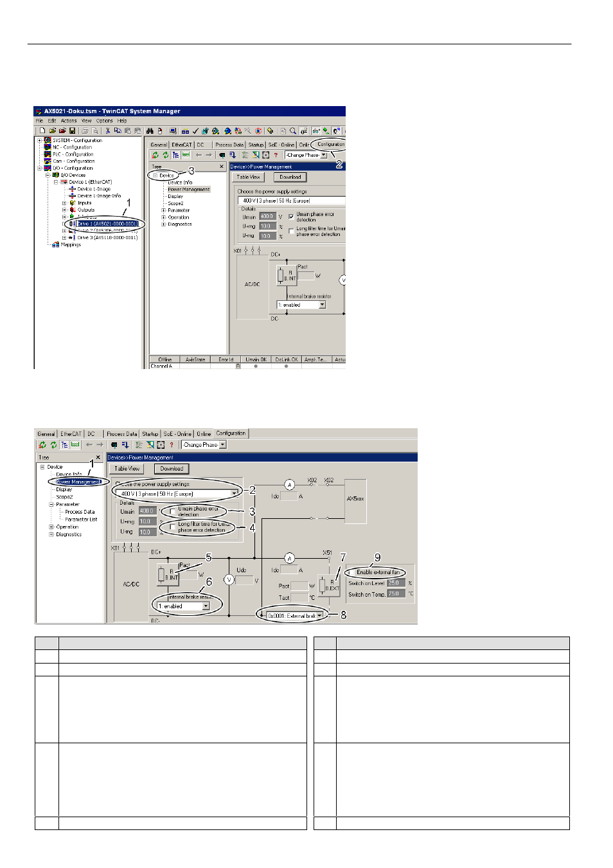Open the Help menu
The width and height of the screenshot is (613, 868).
click(x=122, y=121)
